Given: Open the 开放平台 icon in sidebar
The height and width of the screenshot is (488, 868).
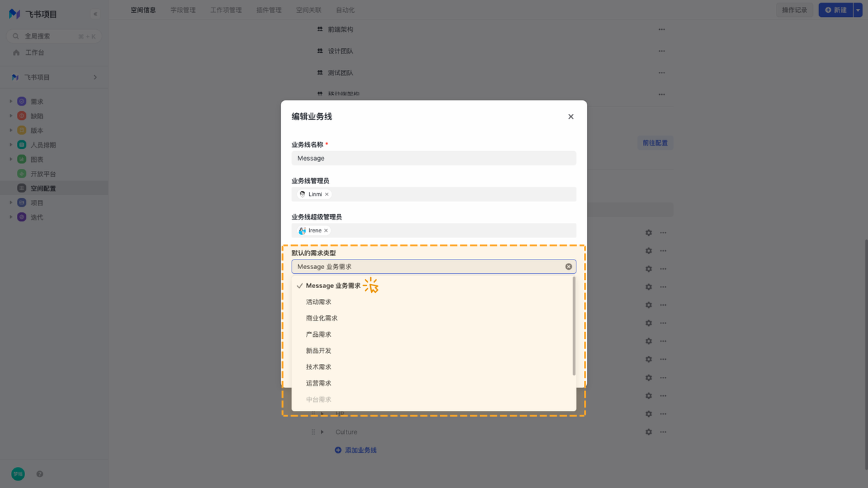Looking at the screenshot, I should coord(22,174).
